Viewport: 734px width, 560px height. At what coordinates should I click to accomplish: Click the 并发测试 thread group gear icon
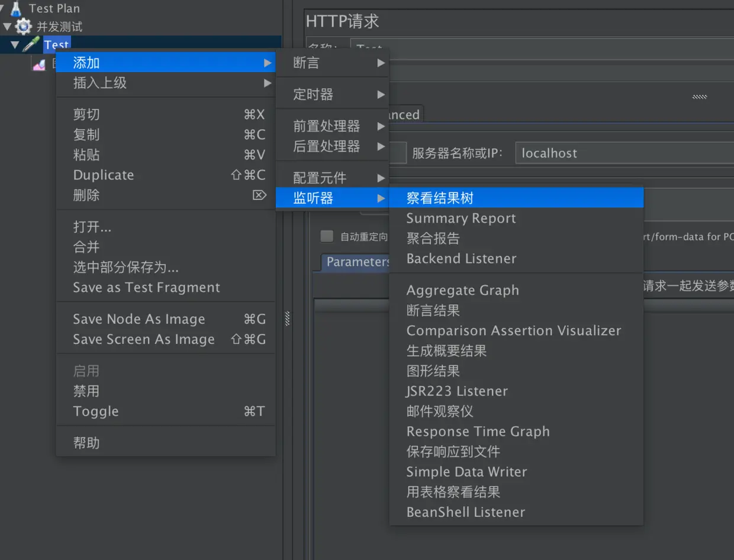pos(23,26)
